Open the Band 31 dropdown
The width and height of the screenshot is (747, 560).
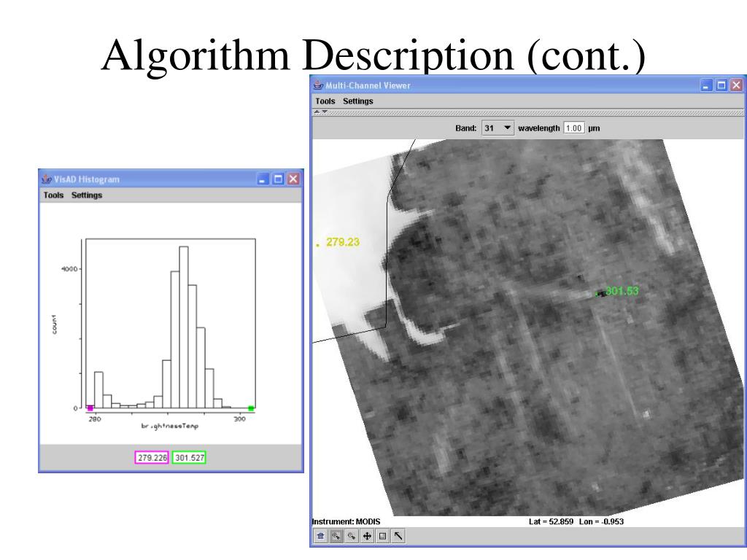click(x=498, y=128)
